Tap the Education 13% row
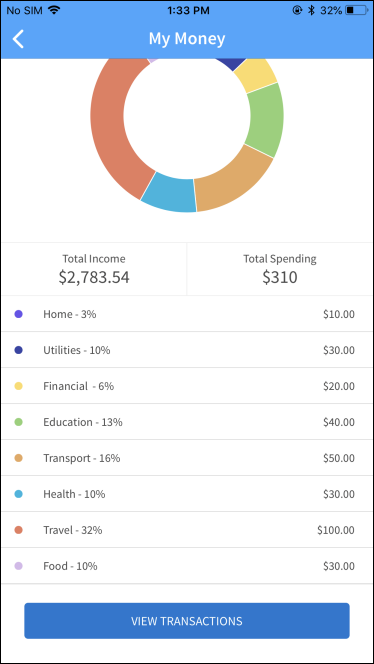 pyautogui.click(x=187, y=422)
